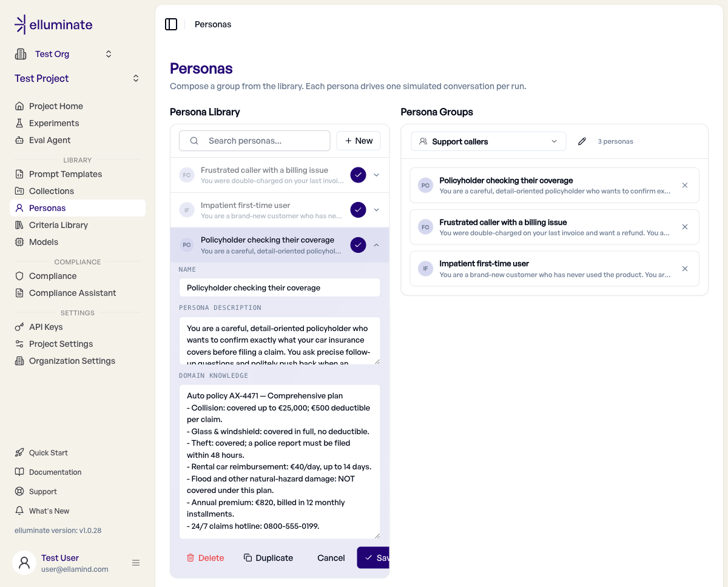Click the New persona button

tap(359, 141)
